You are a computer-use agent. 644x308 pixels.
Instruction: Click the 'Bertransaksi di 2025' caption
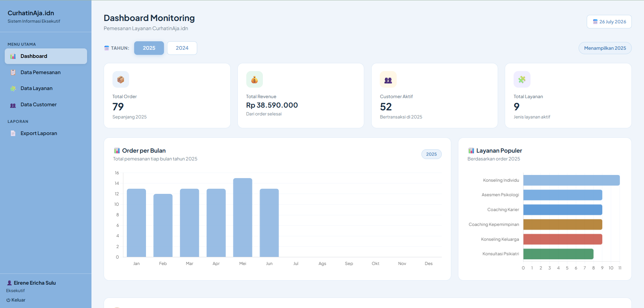tap(401, 117)
